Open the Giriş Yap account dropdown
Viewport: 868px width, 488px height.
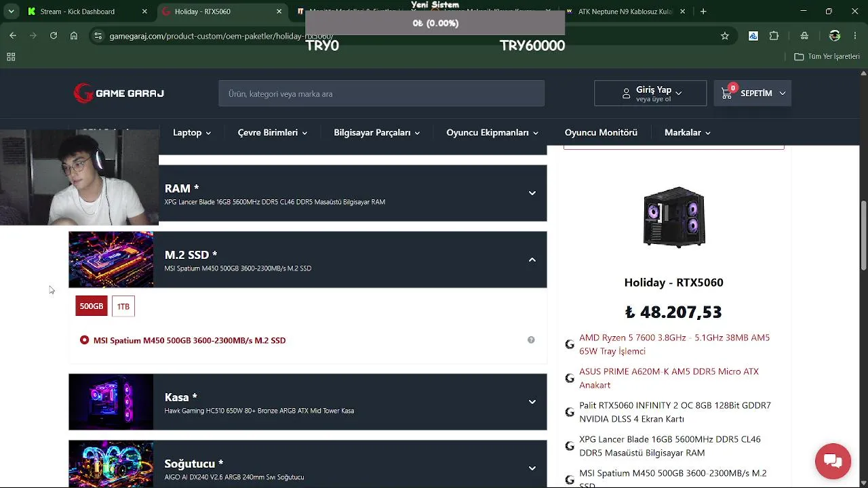650,94
